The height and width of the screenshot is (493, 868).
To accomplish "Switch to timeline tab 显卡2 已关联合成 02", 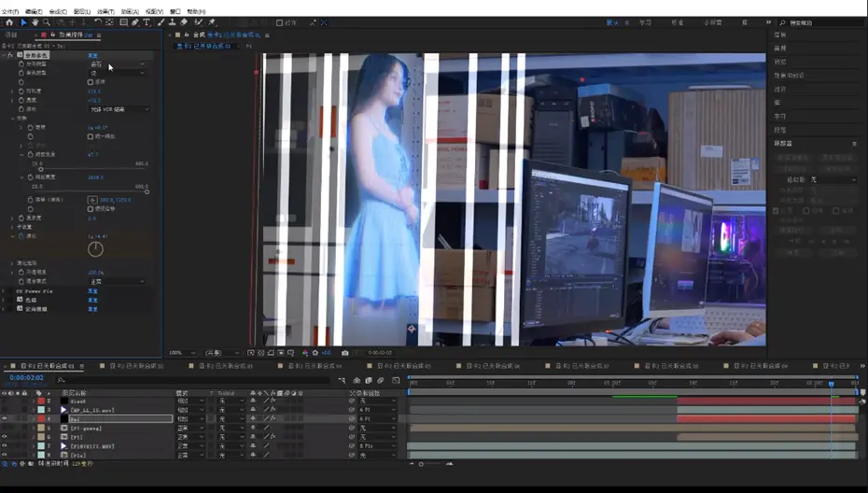I will tap(136, 366).
